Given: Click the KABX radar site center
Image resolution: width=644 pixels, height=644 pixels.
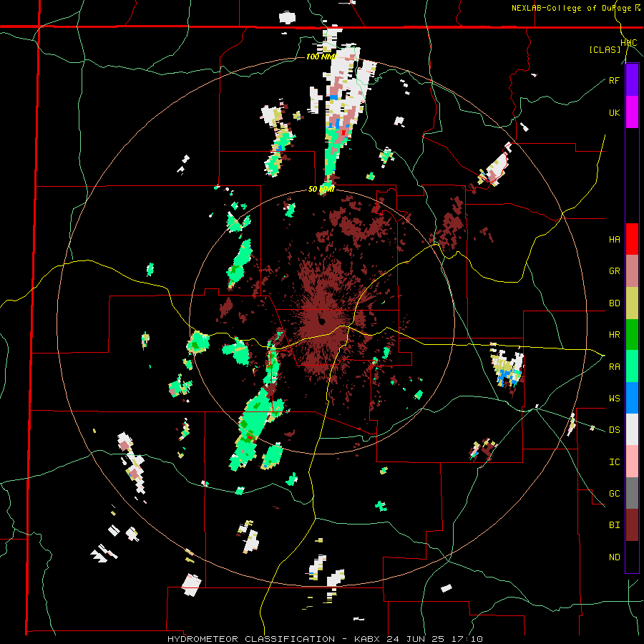Looking at the screenshot, I should [321, 321].
